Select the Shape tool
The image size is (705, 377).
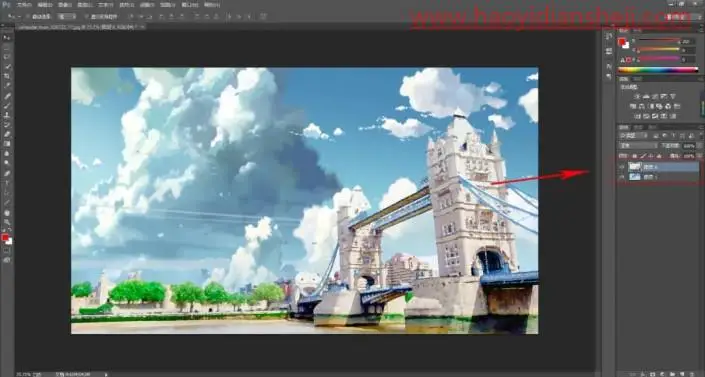(x=7, y=203)
